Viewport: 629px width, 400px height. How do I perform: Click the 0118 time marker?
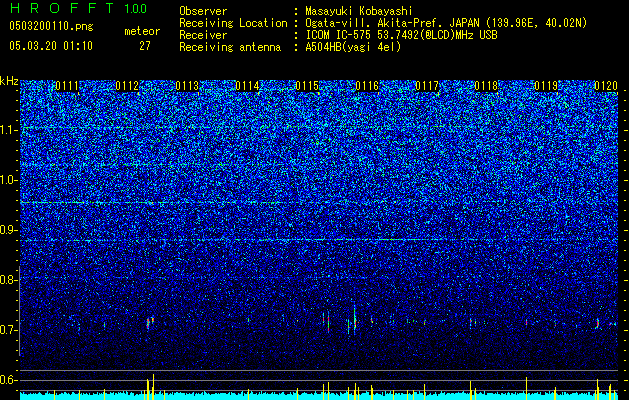click(x=486, y=86)
